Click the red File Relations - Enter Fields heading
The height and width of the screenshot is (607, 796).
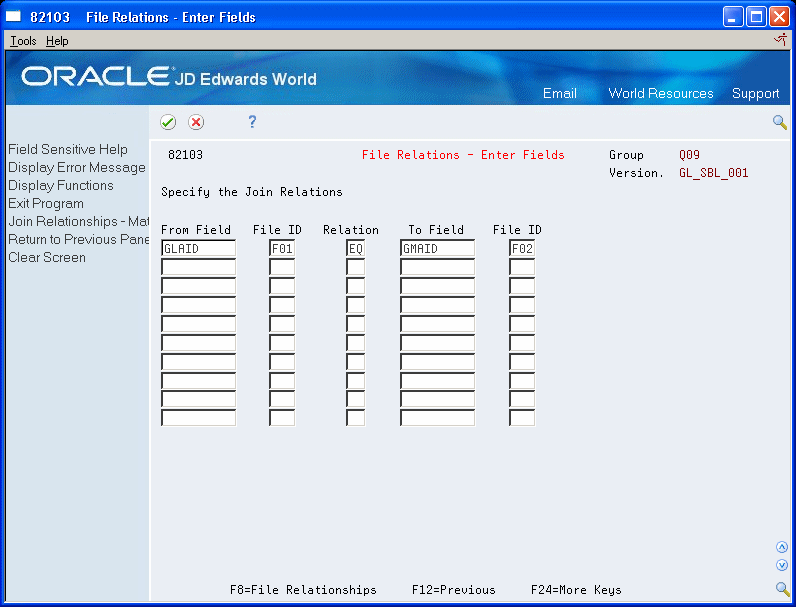click(463, 155)
